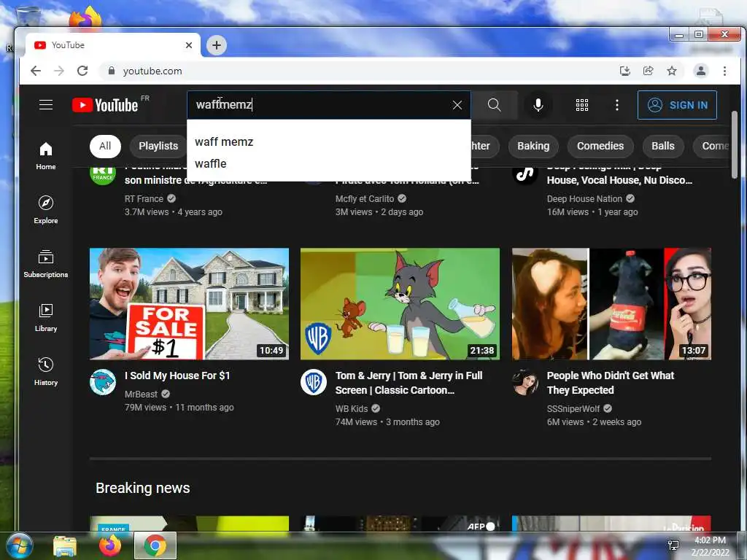Click the YouTube logo

[105, 105]
